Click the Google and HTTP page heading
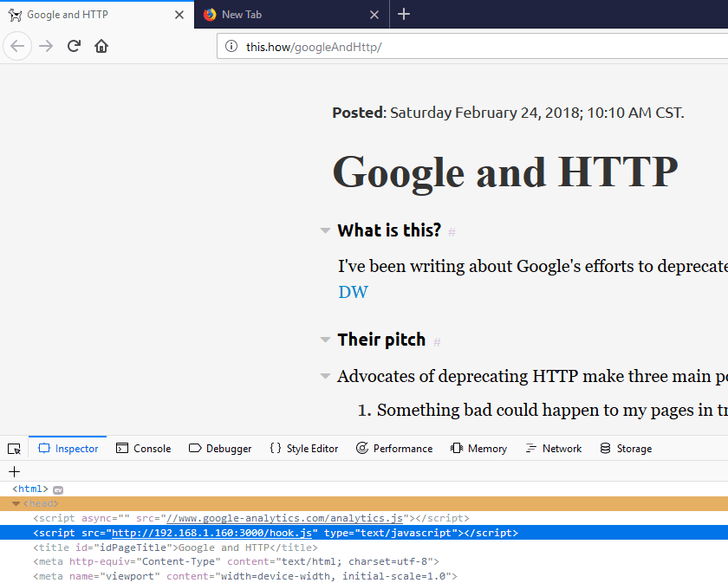The width and height of the screenshot is (728, 583). [x=505, y=172]
